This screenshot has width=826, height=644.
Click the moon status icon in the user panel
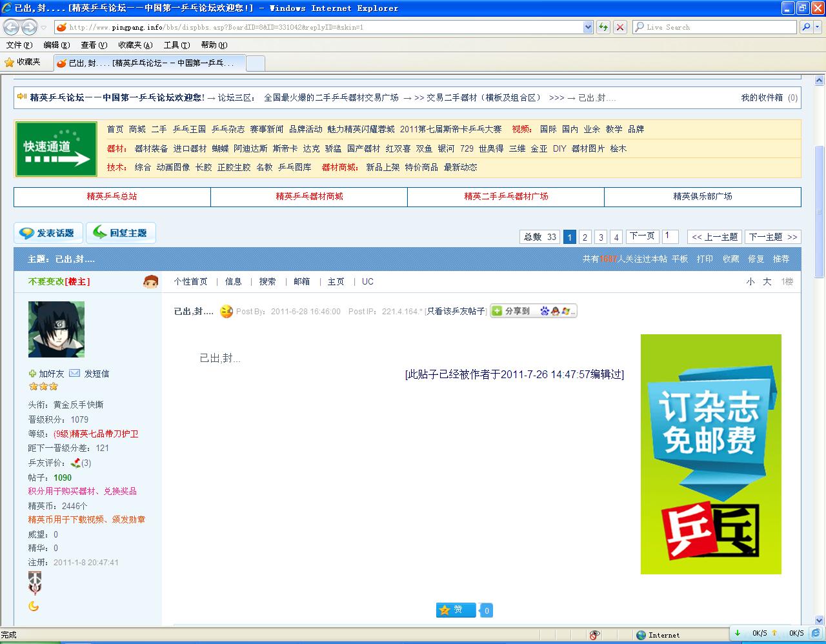pyautogui.click(x=34, y=606)
